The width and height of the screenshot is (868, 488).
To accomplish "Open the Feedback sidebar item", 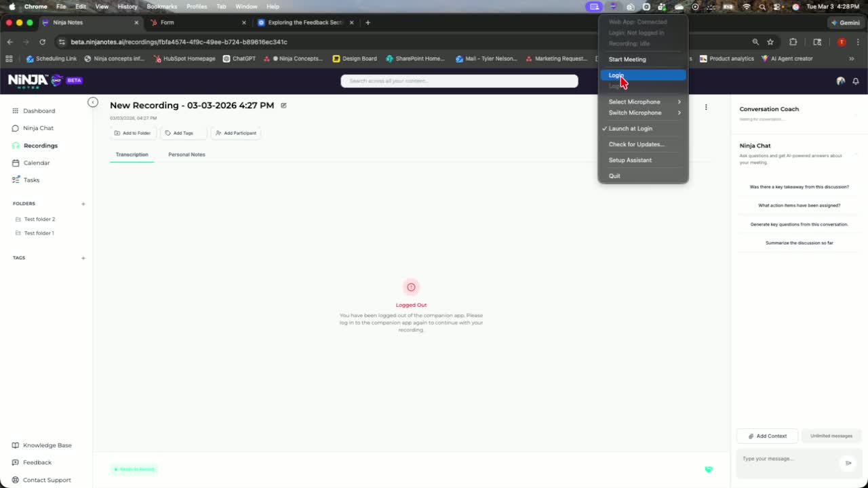I will (x=32, y=462).
